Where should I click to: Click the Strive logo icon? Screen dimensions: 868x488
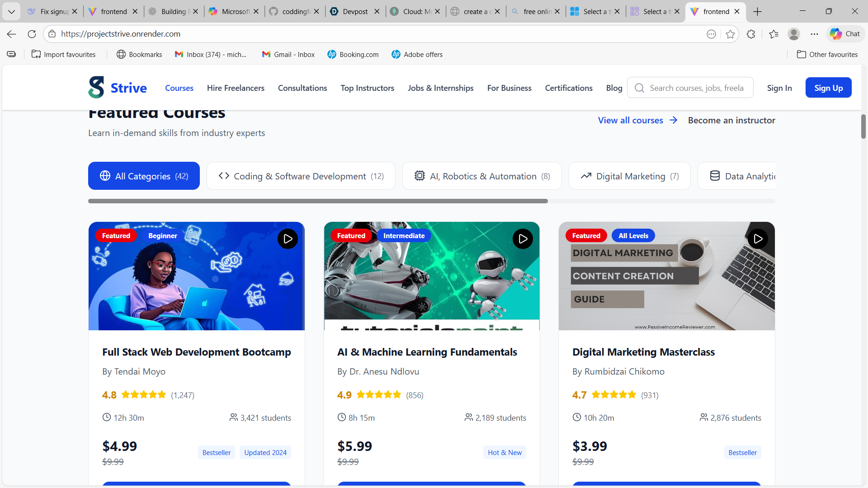pyautogui.click(x=96, y=88)
